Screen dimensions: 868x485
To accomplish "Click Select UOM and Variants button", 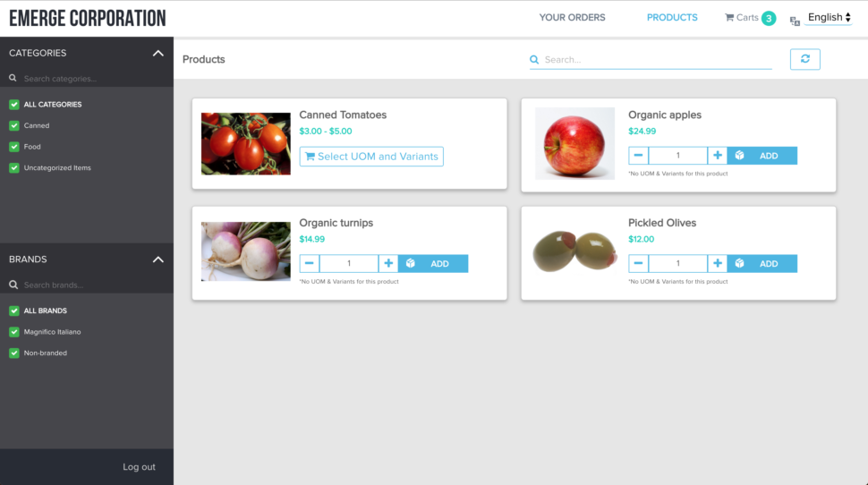I will point(371,157).
